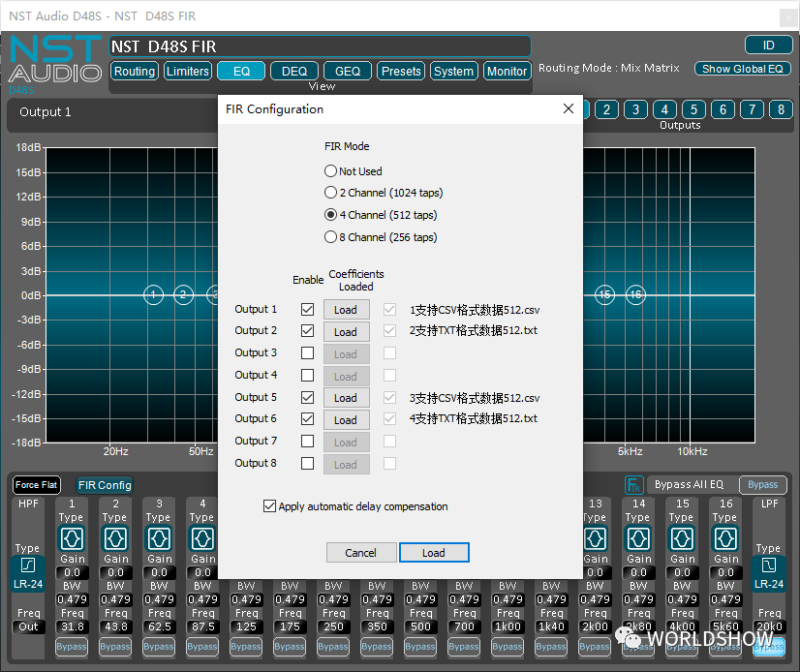800x672 pixels.
Task: Click band 1 filter type icon
Action: point(72,538)
